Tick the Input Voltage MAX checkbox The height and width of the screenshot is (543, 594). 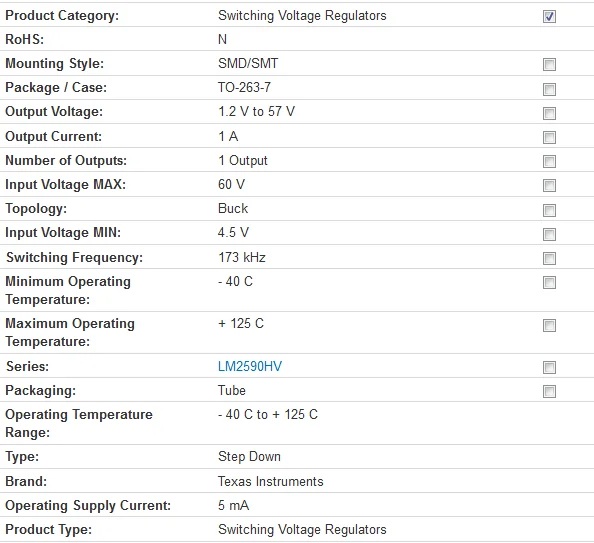[x=549, y=186]
